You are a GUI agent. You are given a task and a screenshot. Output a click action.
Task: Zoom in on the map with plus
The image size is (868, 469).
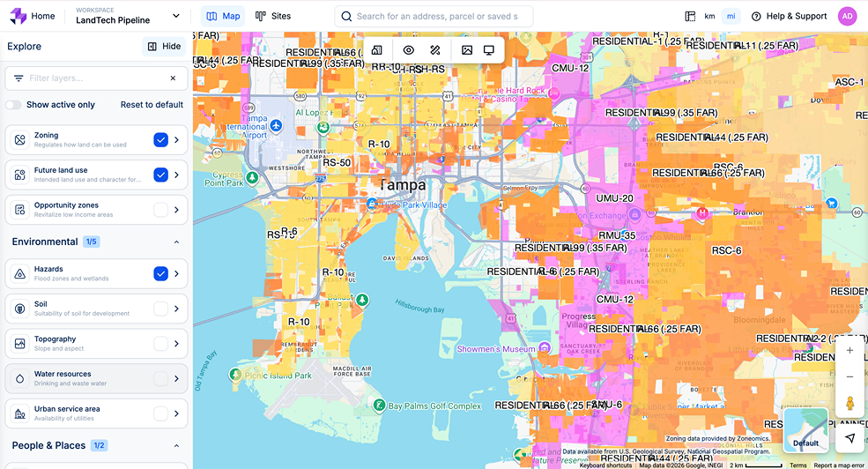coord(849,351)
